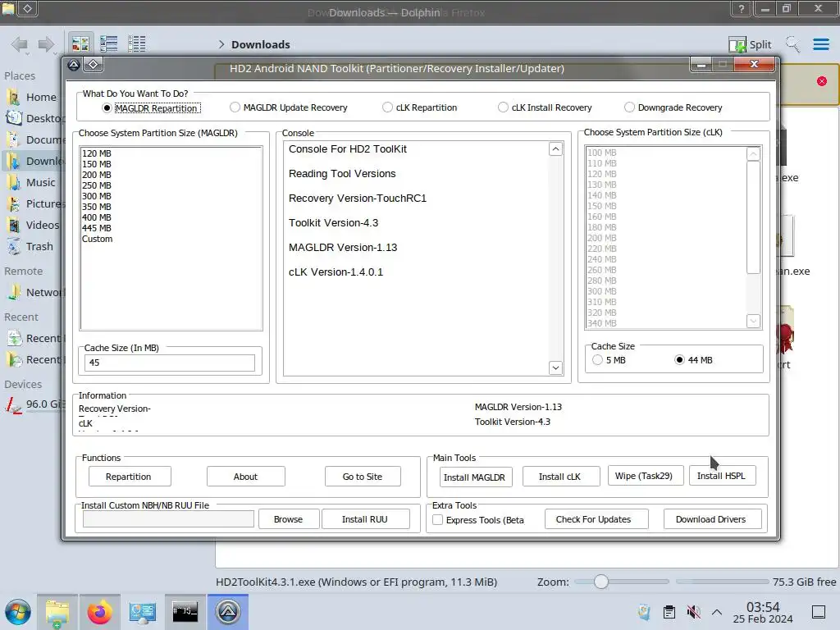Launch Firefox from the taskbar
Screen dimensions: 840x630
point(99,612)
